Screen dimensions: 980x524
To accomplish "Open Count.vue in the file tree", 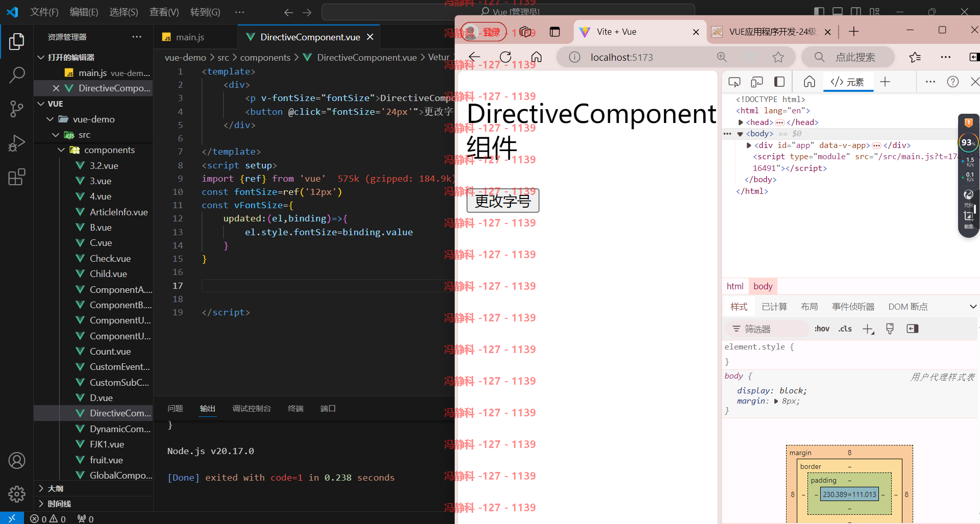I will click(110, 352).
